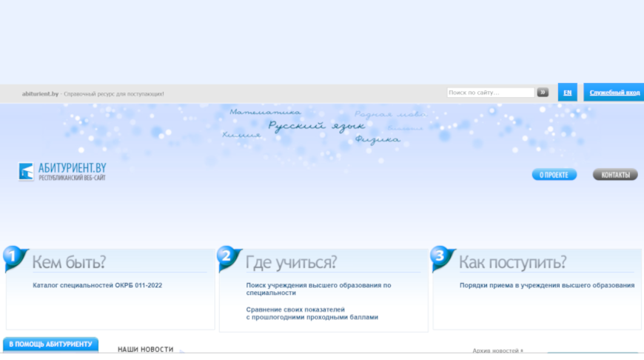The image size is (644, 360).
Task: Open the О проекте page
Action: pyautogui.click(x=554, y=175)
